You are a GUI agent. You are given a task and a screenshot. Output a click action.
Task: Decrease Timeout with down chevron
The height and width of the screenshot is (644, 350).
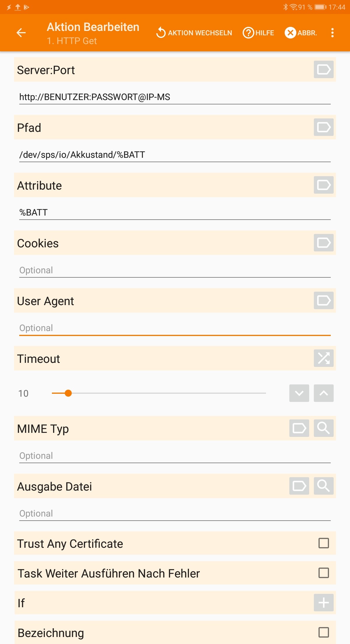(299, 393)
